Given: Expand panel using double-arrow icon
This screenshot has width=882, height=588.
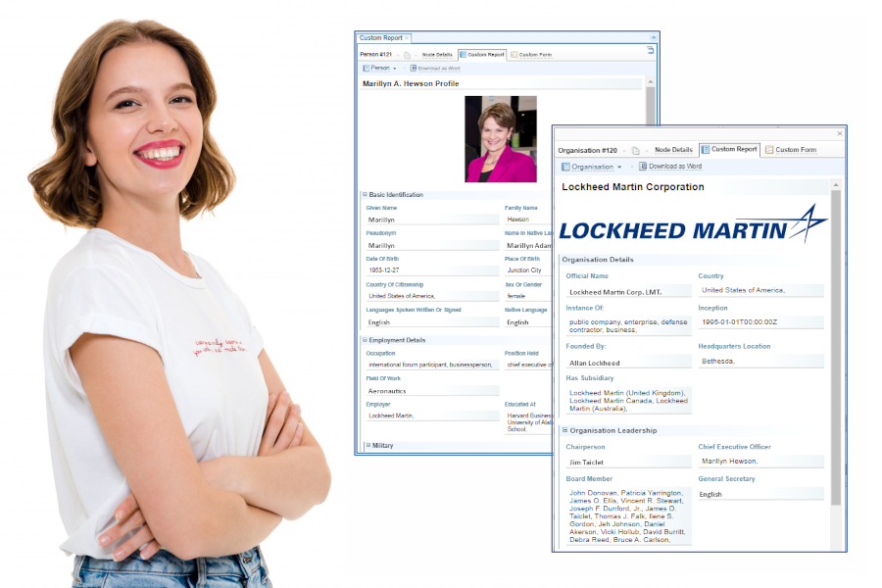Looking at the screenshot, I should (653, 37).
